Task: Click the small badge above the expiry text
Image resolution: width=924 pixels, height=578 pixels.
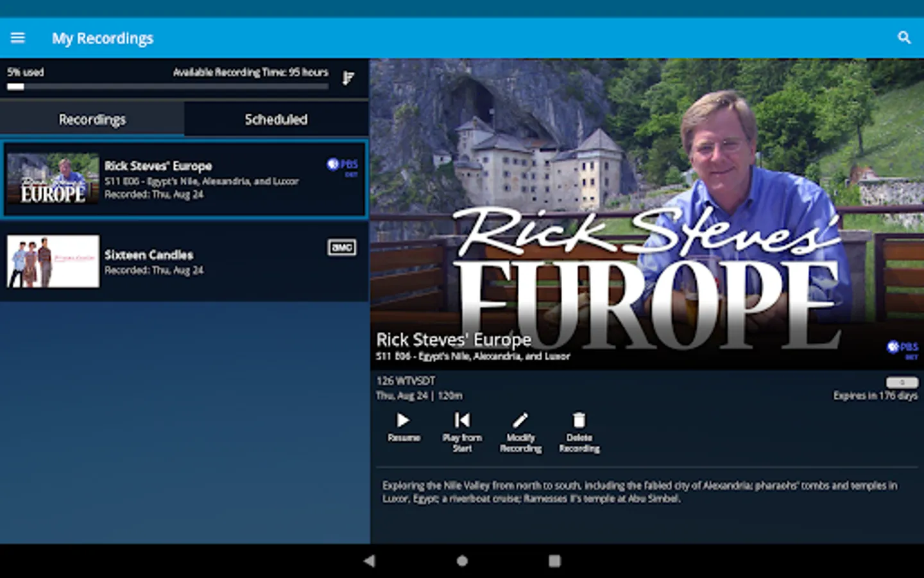Action: coord(902,382)
